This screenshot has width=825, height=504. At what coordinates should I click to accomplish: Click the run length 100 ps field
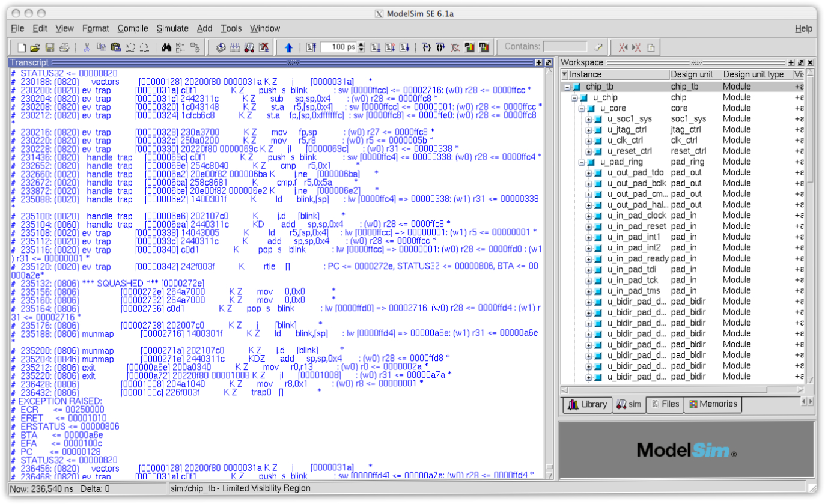(x=338, y=47)
